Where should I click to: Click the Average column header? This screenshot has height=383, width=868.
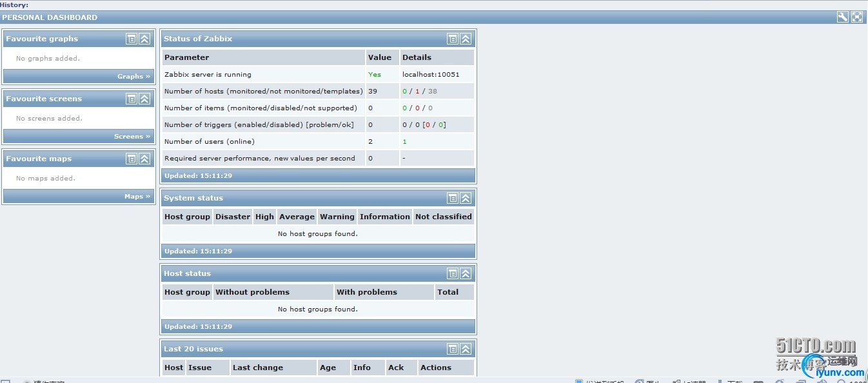pos(297,217)
